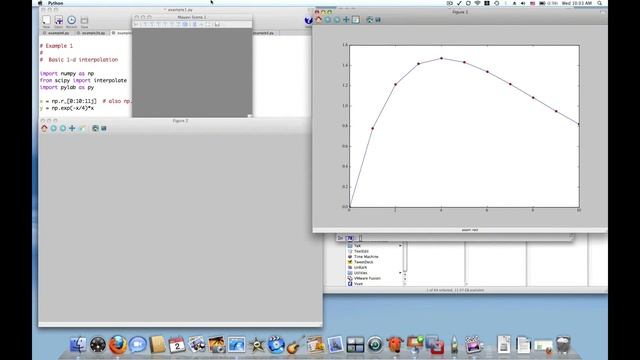
Task: Click the clock showing Wed 10:03 AM
Action: click(576, 3)
